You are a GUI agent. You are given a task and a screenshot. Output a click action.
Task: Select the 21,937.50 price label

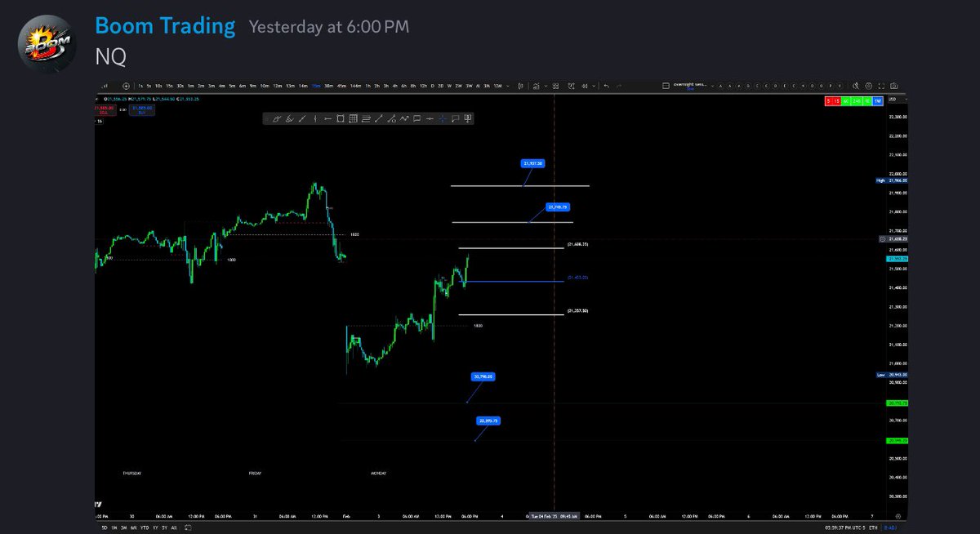532,163
